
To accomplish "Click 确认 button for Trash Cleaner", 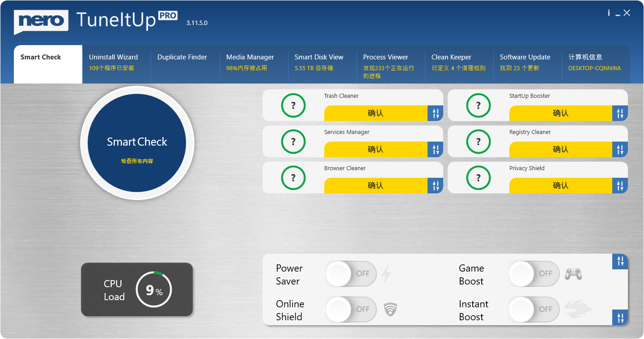I will point(376,113).
